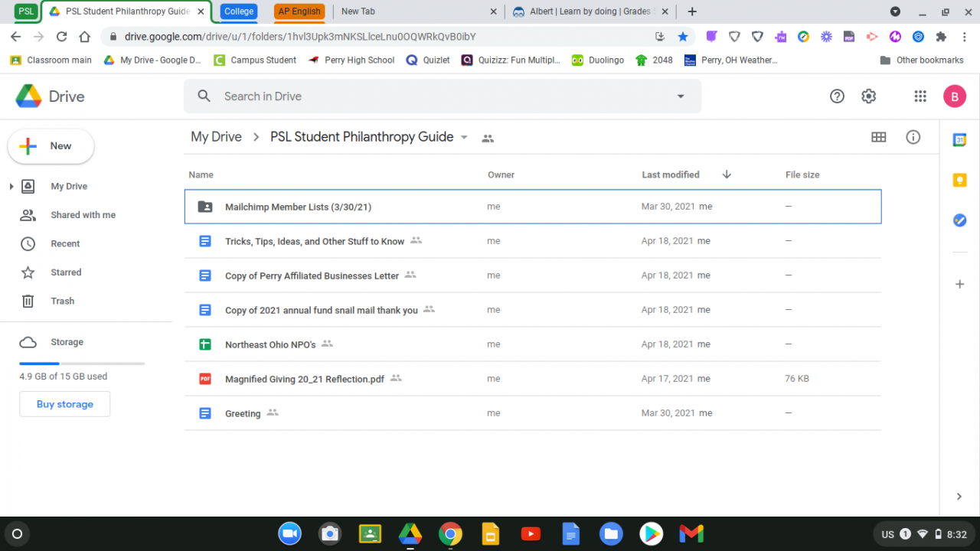
Task: Select Northeast Ohio NPO's spreadsheet
Action: tap(533, 344)
